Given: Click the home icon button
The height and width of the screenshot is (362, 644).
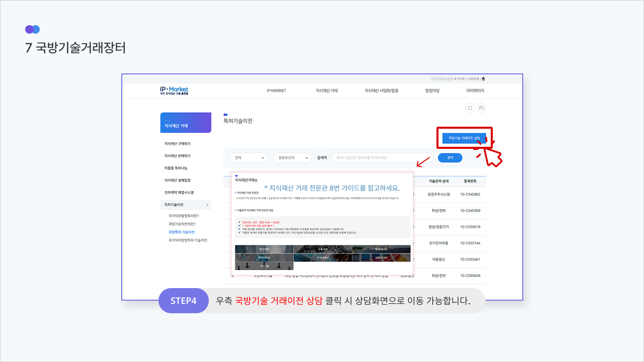Looking at the screenshot, I should pos(470,108).
